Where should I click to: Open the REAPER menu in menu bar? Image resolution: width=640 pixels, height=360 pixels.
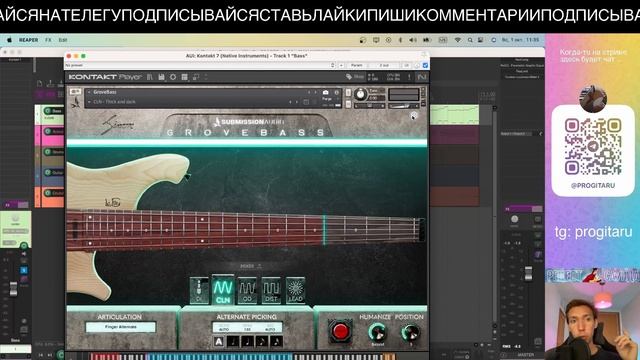point(29,40)
